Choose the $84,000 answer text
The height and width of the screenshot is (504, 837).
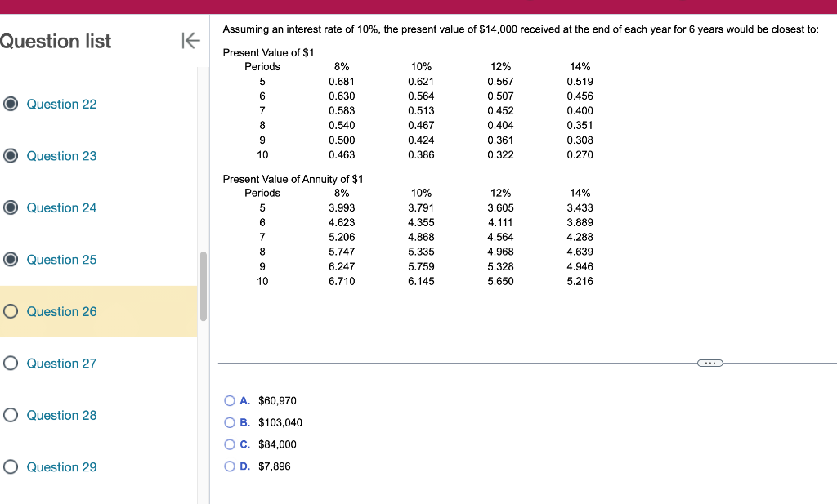point(277,444)
